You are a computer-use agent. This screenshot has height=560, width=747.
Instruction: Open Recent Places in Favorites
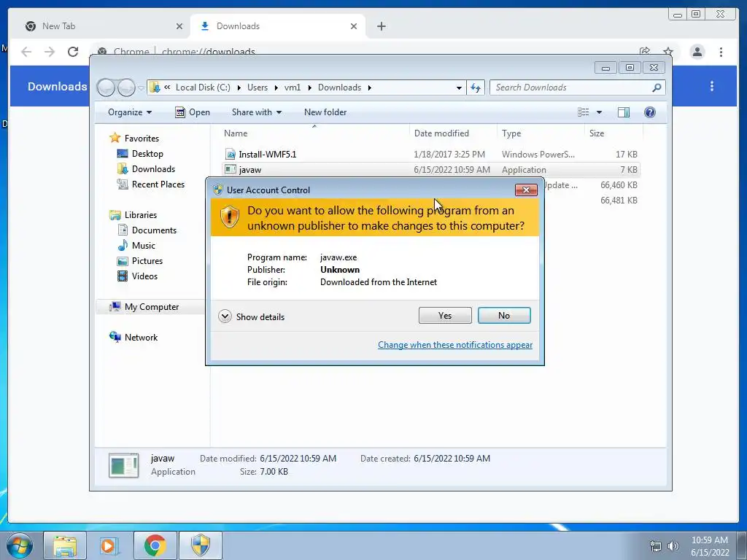click(x=158, y=184)
